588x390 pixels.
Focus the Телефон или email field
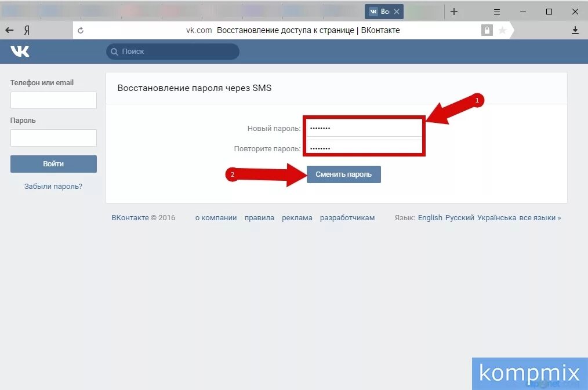click(53, 100)
